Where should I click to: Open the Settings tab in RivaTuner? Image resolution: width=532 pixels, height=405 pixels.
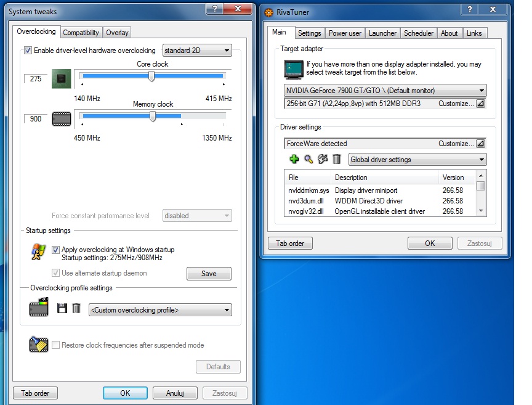click(x=310, y=33)
